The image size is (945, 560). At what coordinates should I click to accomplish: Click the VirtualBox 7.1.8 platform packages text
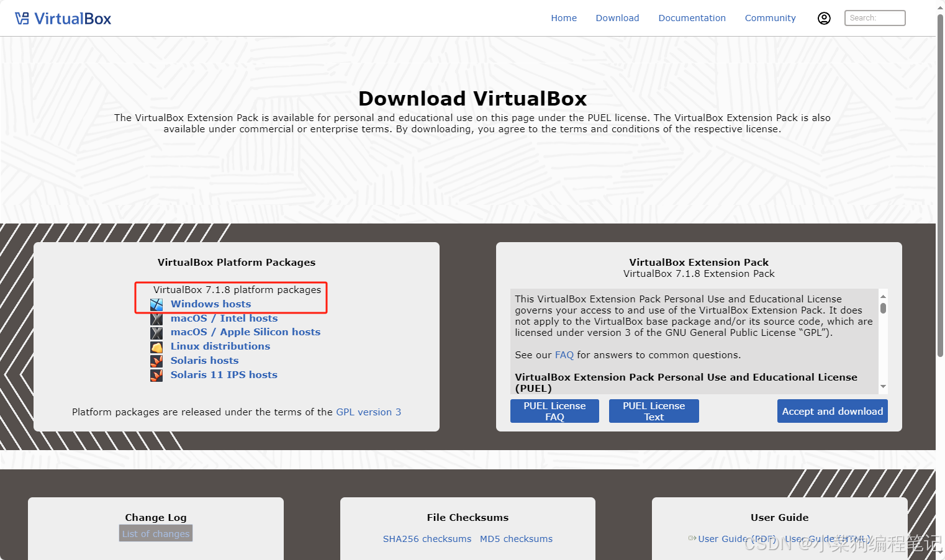237,289
